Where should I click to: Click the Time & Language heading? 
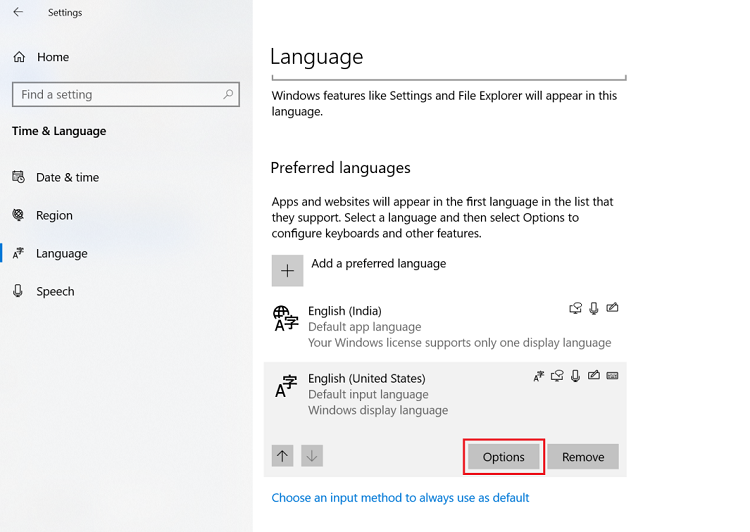59,131
